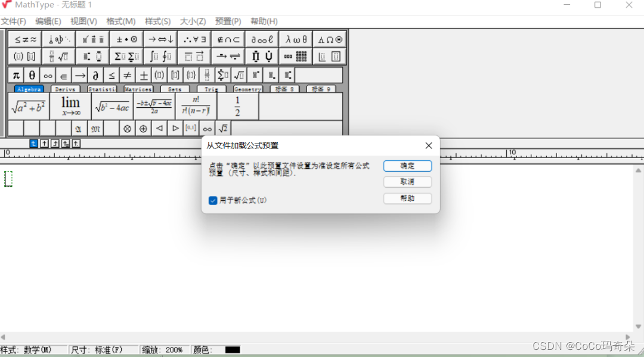Insert the lim x→∞ expression

(x=70, y=107)
